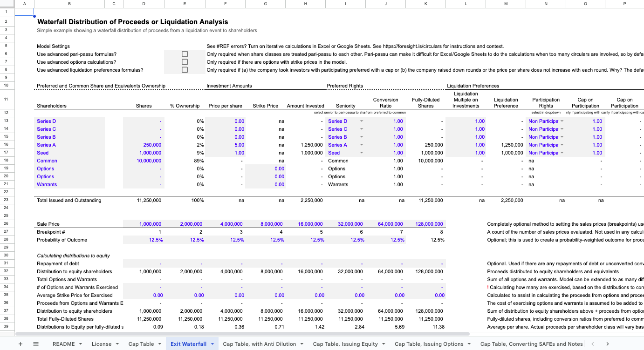
Task: Switch to the README sheet tab
Action: click(x=63, y=344)
